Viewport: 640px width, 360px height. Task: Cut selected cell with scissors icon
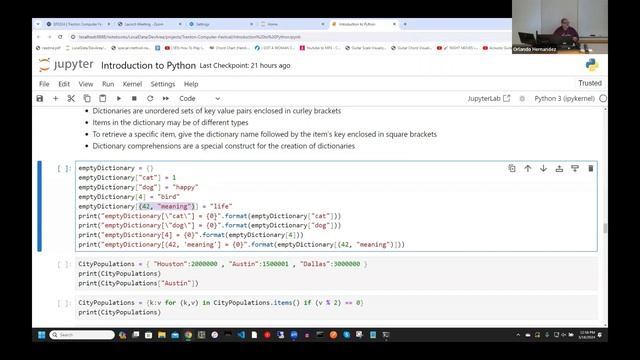pyautogui.click(x=71, y=98)
